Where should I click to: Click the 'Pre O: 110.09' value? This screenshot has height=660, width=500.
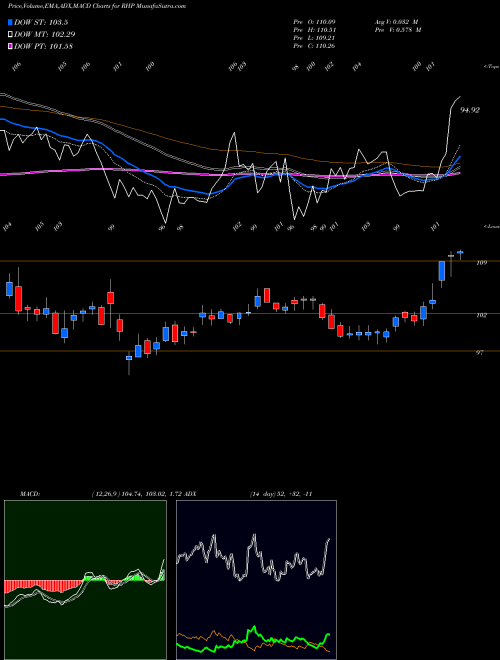coord(314,21)
